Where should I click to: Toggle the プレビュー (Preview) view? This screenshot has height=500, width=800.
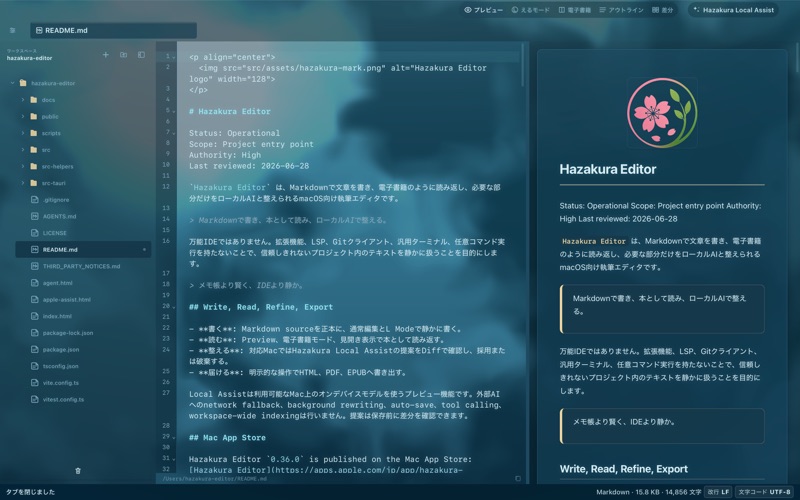[483, 10]
